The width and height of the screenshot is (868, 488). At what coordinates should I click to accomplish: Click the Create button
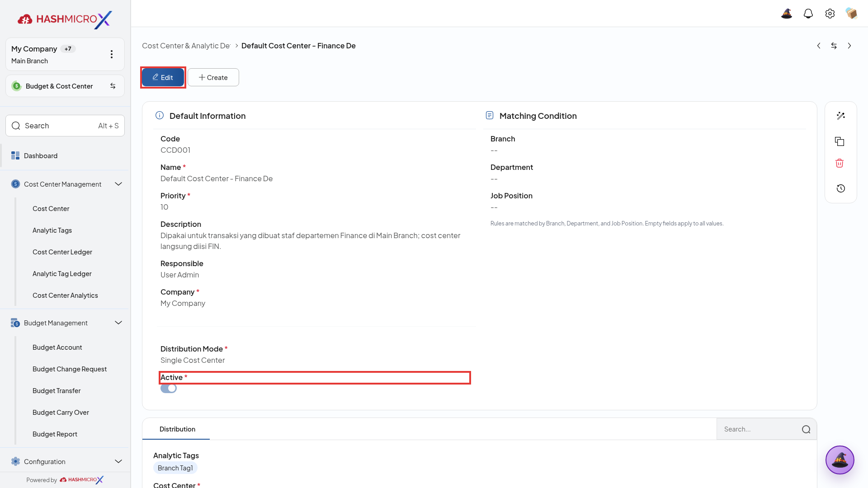pos(213,77)
